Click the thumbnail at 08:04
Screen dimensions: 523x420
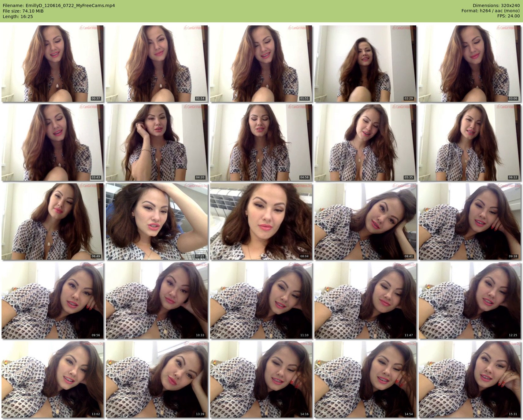[x=261, y=221]
